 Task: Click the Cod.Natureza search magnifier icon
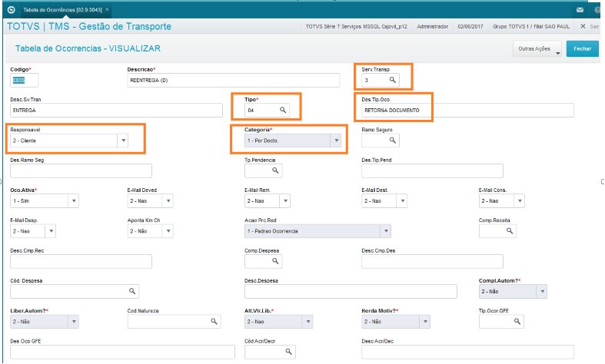click(x=214, y=321)
